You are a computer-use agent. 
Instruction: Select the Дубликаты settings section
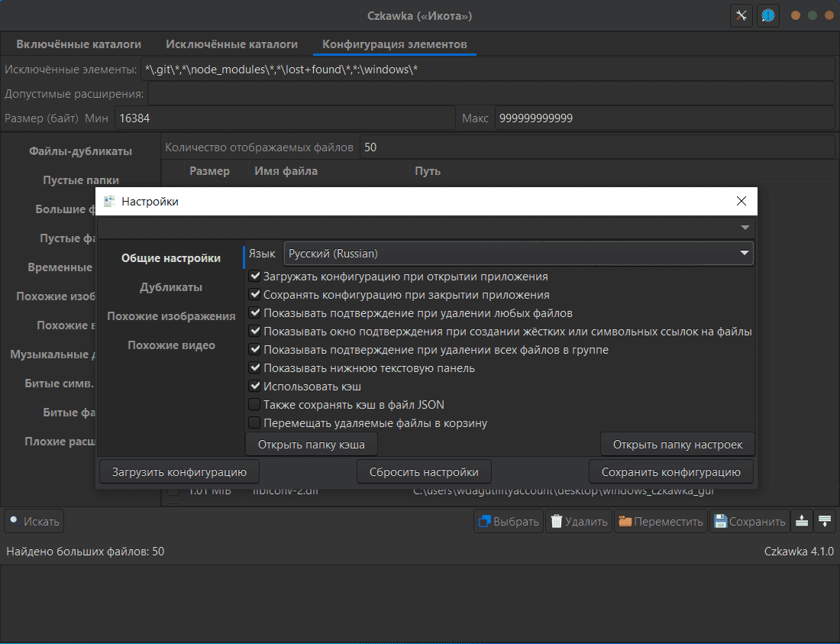[171, 287]
